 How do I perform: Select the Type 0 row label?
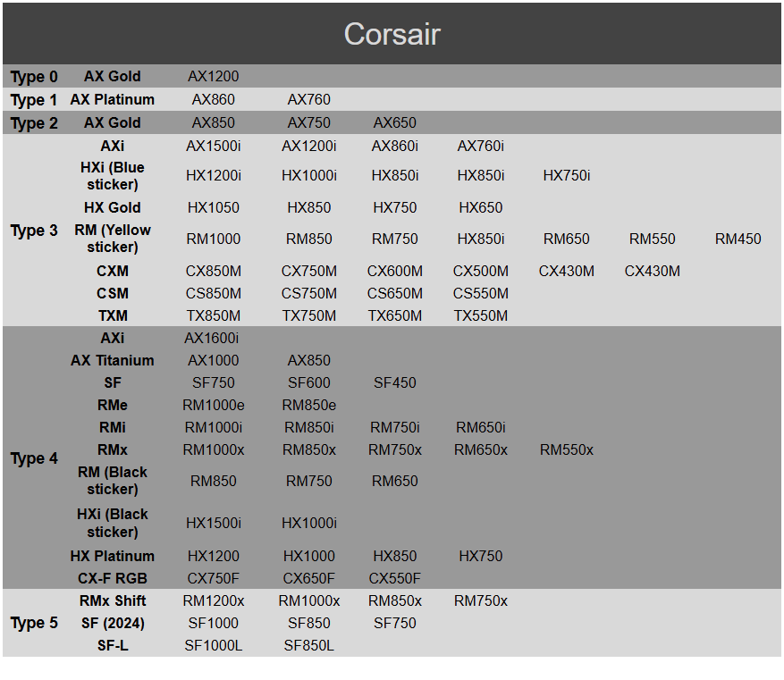[x=34, y=77]
